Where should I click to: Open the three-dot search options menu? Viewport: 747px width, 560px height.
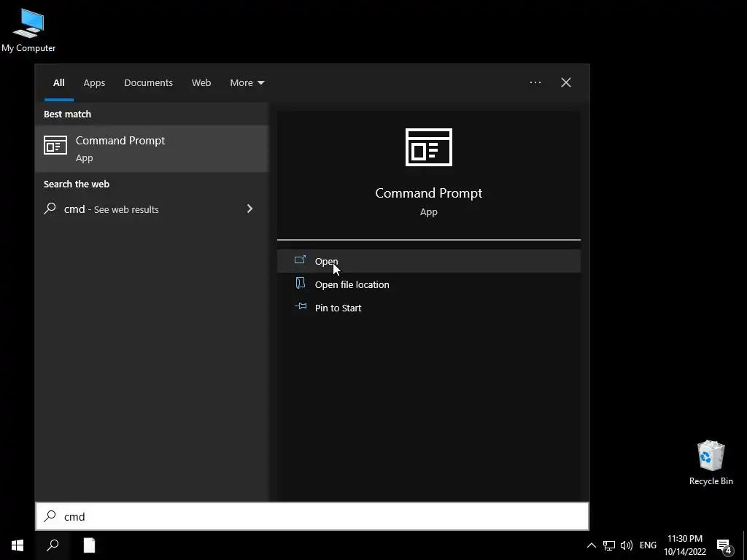535,82
